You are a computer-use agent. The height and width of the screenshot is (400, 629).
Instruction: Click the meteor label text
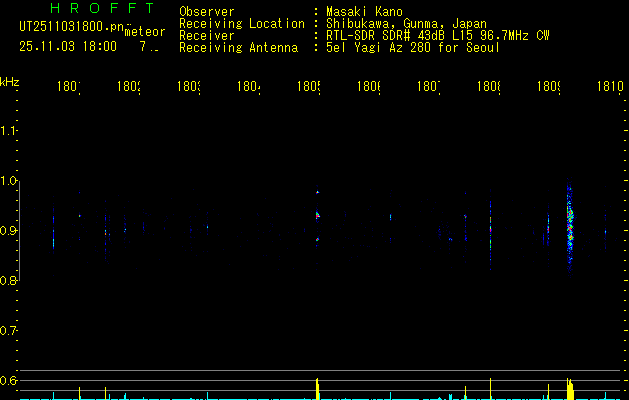(145, 32)
